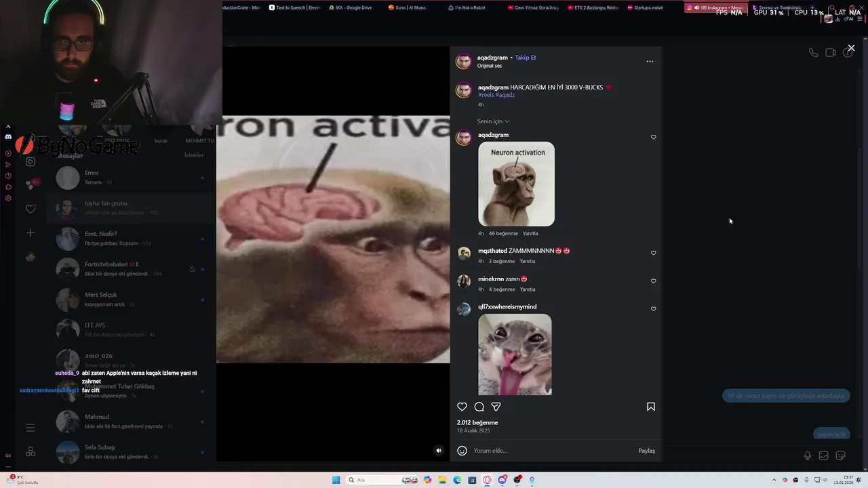Open the Opera GX browser taskbar icon

pyautogui.click(x=487, y=480)
